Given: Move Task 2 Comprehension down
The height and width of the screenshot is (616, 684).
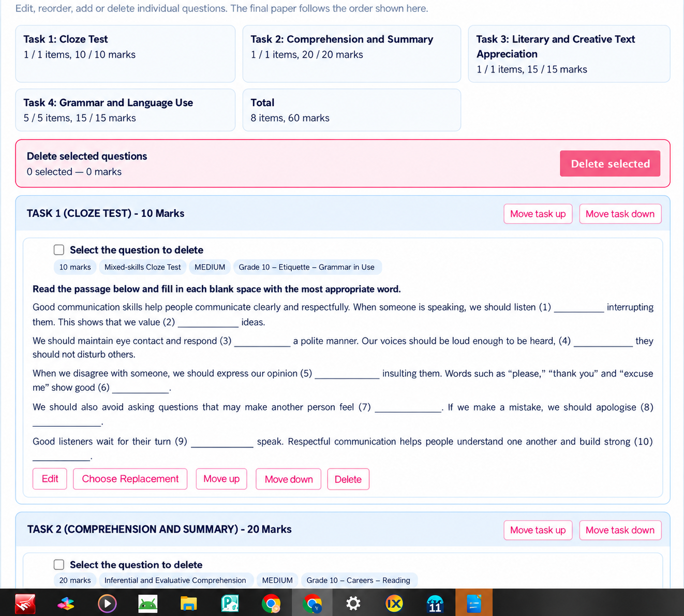Looking at the screenshot, I should coord(620,530).
